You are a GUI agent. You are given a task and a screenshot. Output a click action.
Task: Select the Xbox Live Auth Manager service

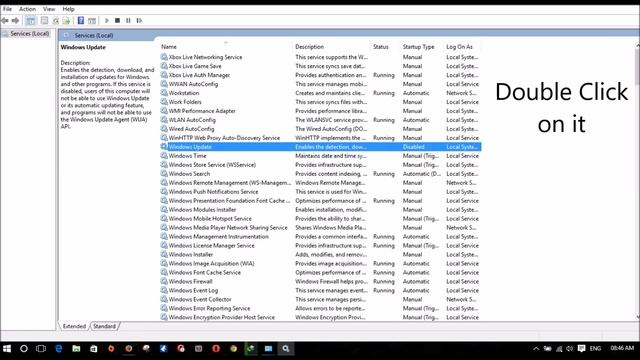coord(320,75)
